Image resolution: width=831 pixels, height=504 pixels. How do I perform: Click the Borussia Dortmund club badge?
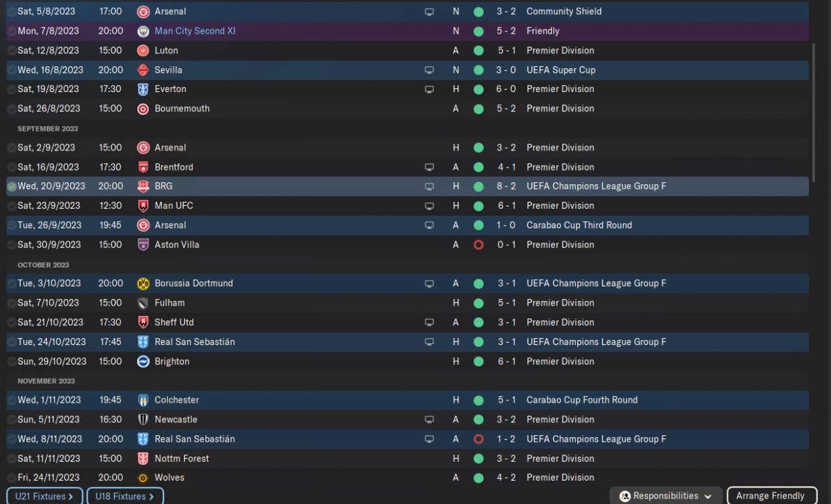[x=143, y=283]
